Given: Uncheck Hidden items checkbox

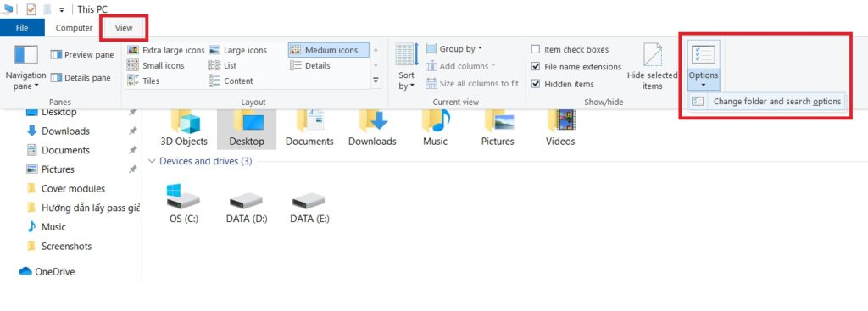Looking at the screenshot, I should (x=536, y=84).
